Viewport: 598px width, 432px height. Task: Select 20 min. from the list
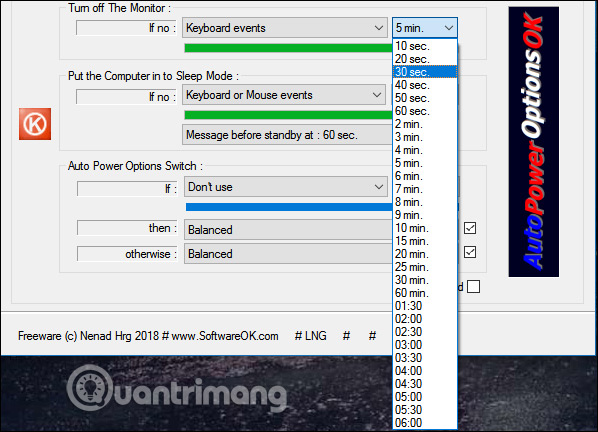[x=425, y=254]
